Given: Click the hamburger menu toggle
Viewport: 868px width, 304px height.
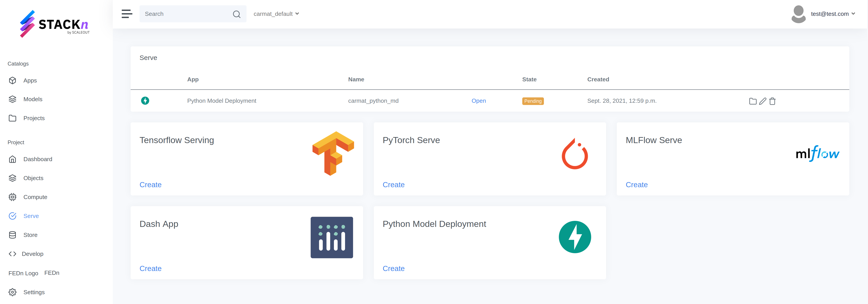Looking at the screenshot, I should pos(127,14).
